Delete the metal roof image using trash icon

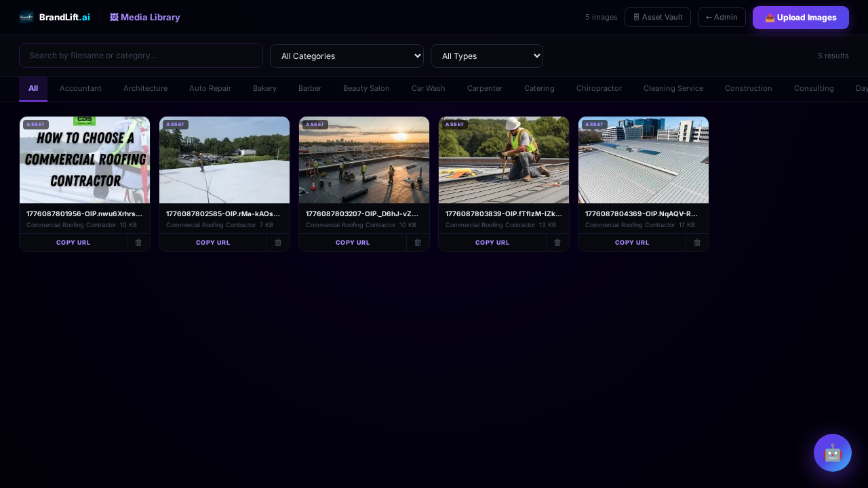click(697, 243)
